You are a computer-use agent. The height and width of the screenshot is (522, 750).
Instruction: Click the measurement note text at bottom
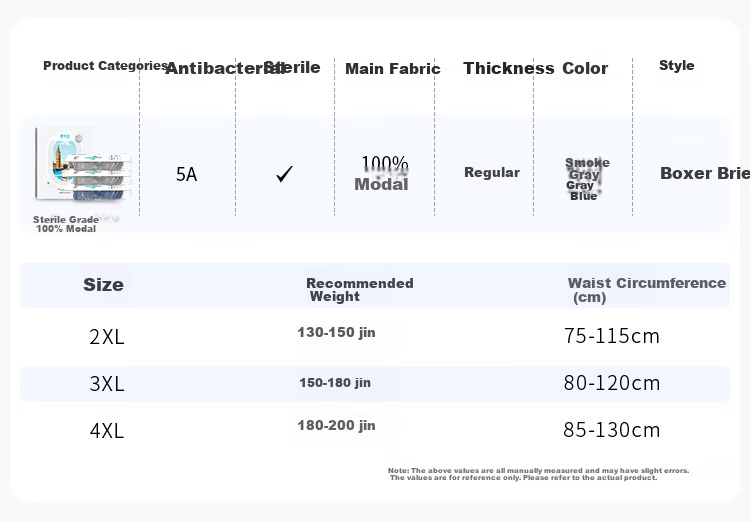[539, 474]
